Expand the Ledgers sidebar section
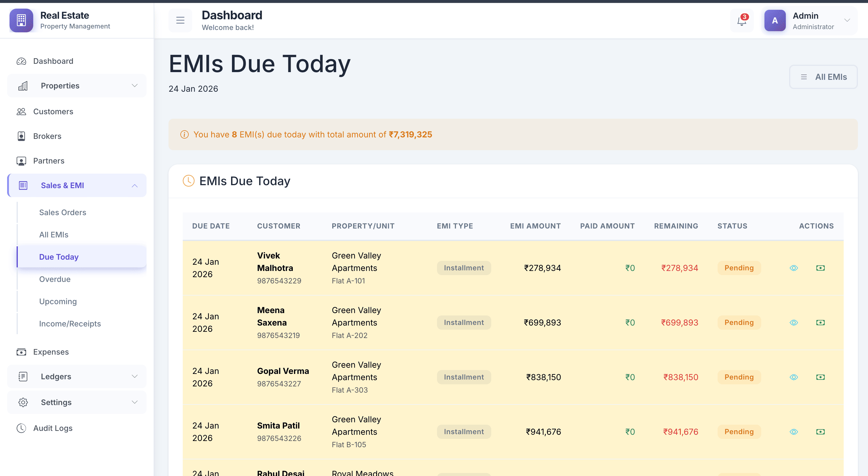The image size is (868, 476). [x=77, y=377]
